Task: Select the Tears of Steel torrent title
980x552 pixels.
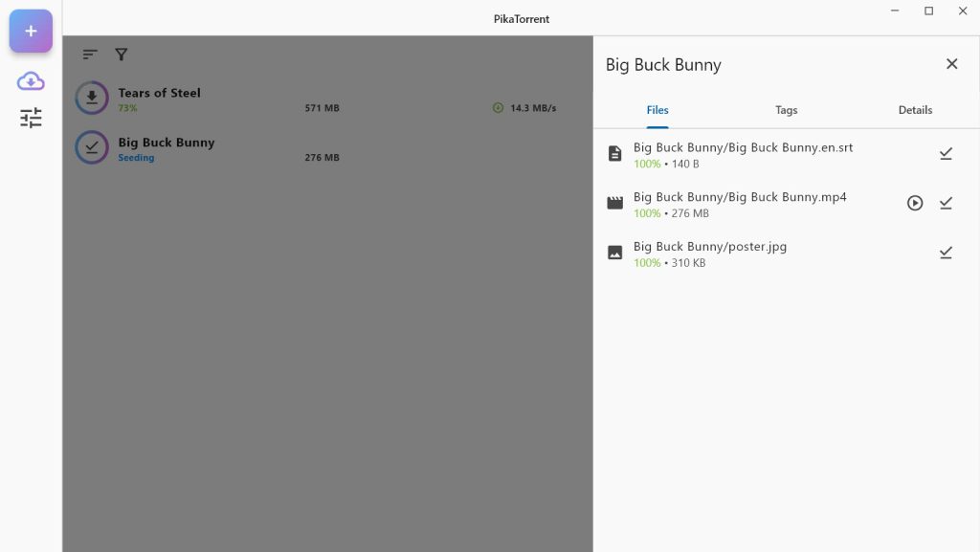Action: tap(160, 93)
